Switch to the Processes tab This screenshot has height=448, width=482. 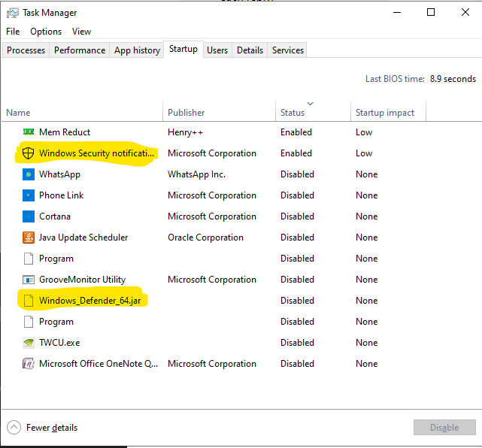(x=26, y=50)
